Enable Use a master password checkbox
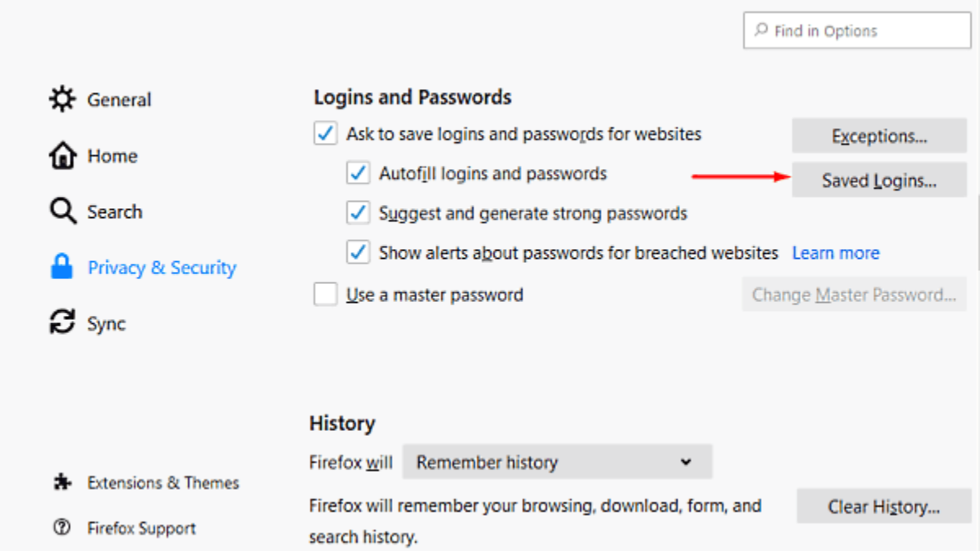 (326, 295)
